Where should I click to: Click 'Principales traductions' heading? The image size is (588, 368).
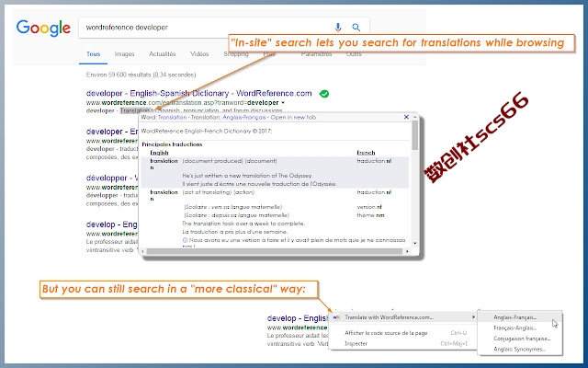tap(172, 144)
